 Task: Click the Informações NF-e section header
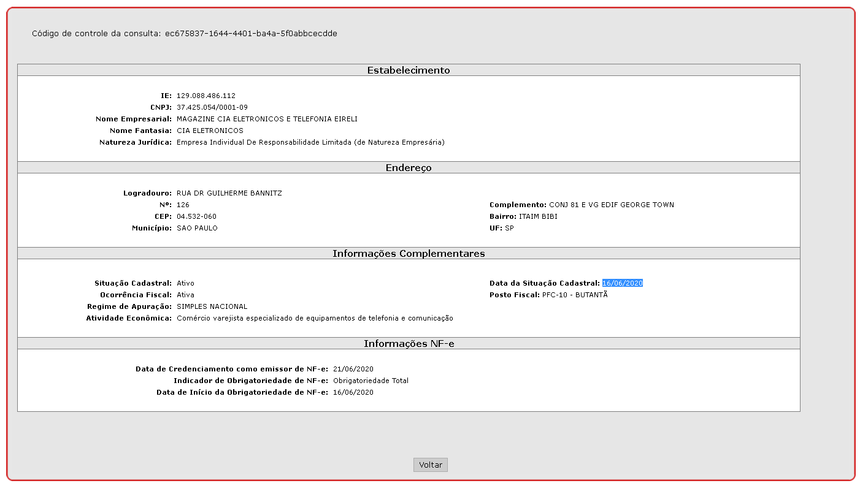pyautogui.click(x=409, y=343)
